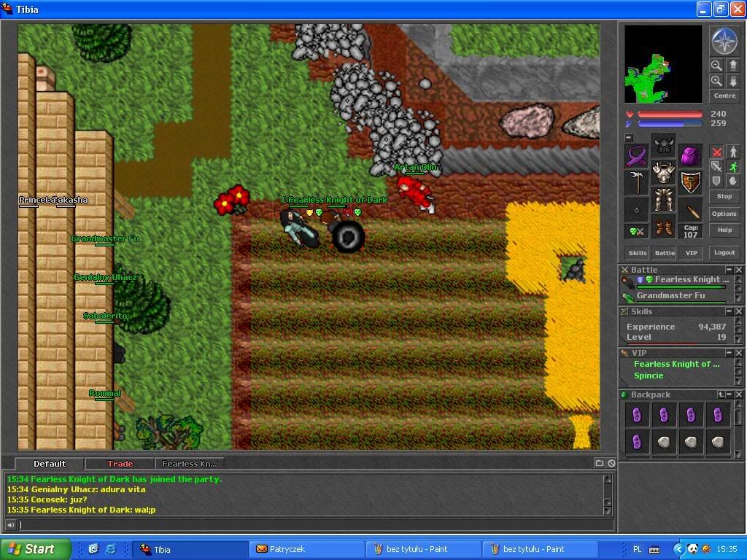This screenshot has height=560, width=747.
Task: Select the plate legs equipment slot
Action: pyautogui.click(x=663, y=199)
